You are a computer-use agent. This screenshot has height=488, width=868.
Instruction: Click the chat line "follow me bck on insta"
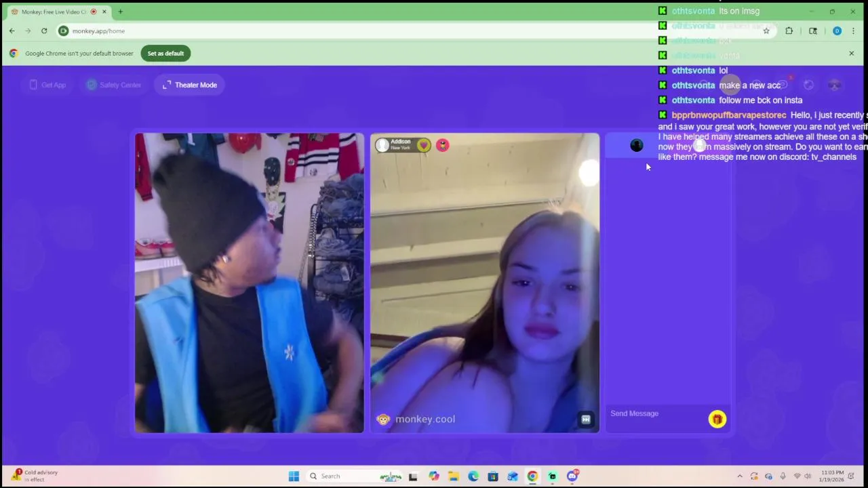coord(760,100)
